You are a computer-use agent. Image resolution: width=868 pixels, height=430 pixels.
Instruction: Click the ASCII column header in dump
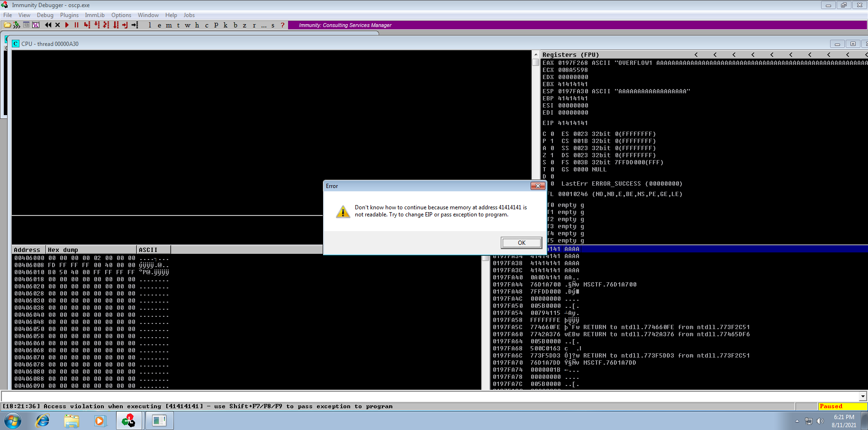point(154,250)
